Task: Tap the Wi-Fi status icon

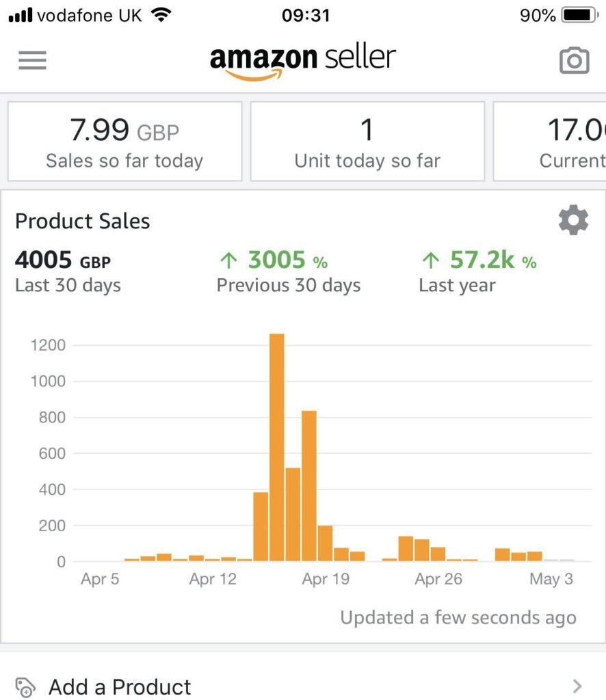Action: click(161, 15)
